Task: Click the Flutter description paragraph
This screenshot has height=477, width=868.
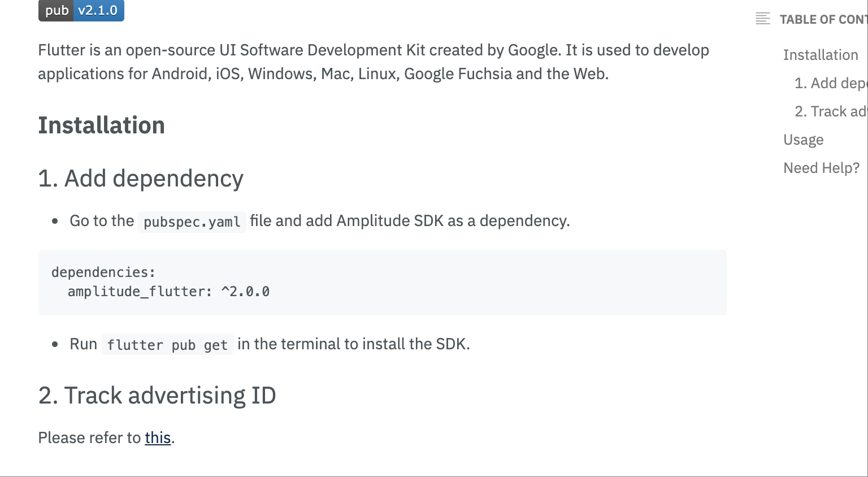Action: point(373,62)
